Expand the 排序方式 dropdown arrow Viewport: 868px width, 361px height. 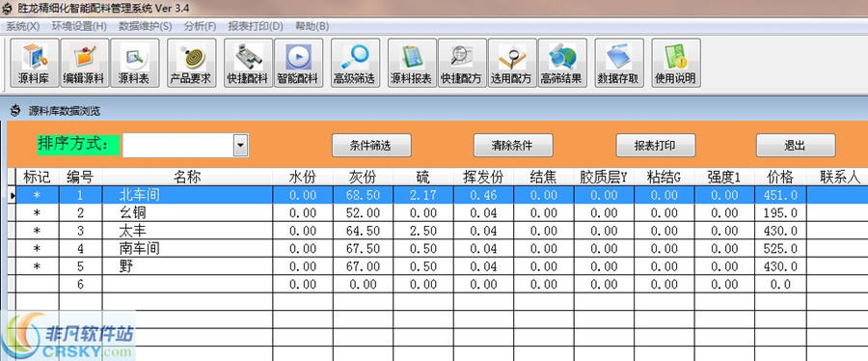click(x=241, y=145)
